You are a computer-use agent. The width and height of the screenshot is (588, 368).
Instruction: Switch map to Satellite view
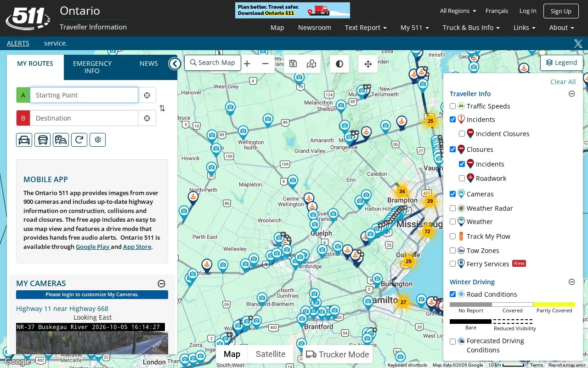[x=271, y=354]
